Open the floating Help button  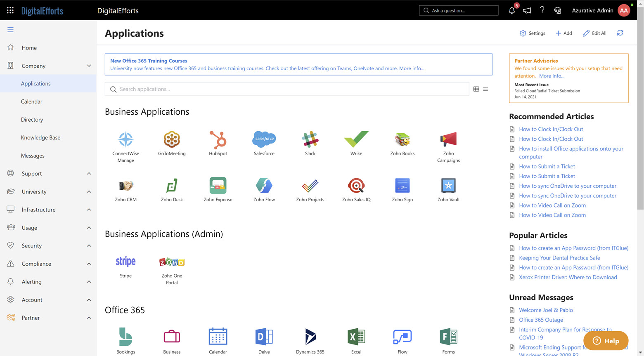click(606, 341)
